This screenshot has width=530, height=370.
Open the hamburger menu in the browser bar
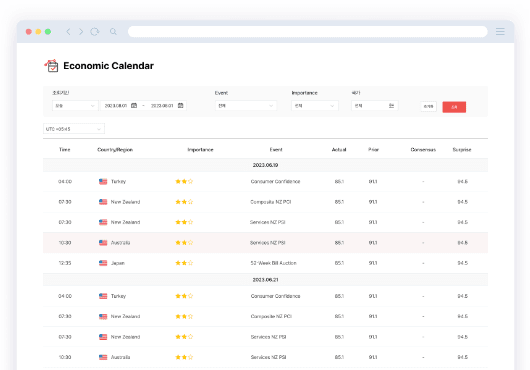pyautogui.click(x=500, y=32)
